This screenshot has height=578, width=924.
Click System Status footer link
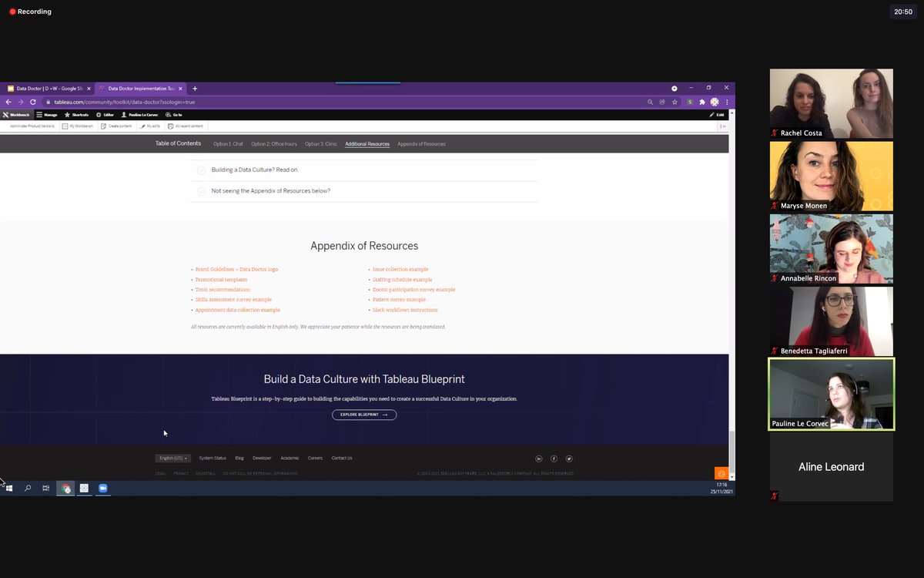[213, 458]
